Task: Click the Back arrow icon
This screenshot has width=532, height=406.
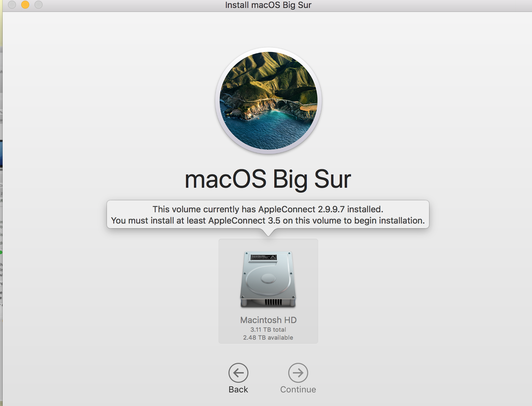Action: [x=238, y=373]
